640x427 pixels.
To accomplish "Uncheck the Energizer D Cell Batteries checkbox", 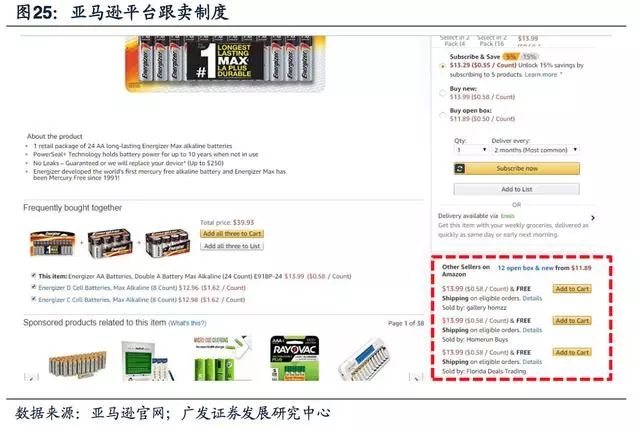I will click(x=33, y=287).
